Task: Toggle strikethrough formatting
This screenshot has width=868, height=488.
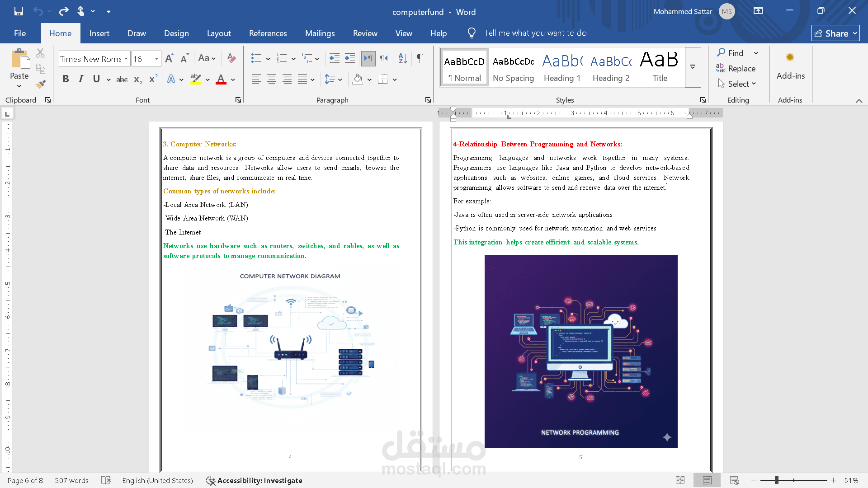Action: [122, 80]
